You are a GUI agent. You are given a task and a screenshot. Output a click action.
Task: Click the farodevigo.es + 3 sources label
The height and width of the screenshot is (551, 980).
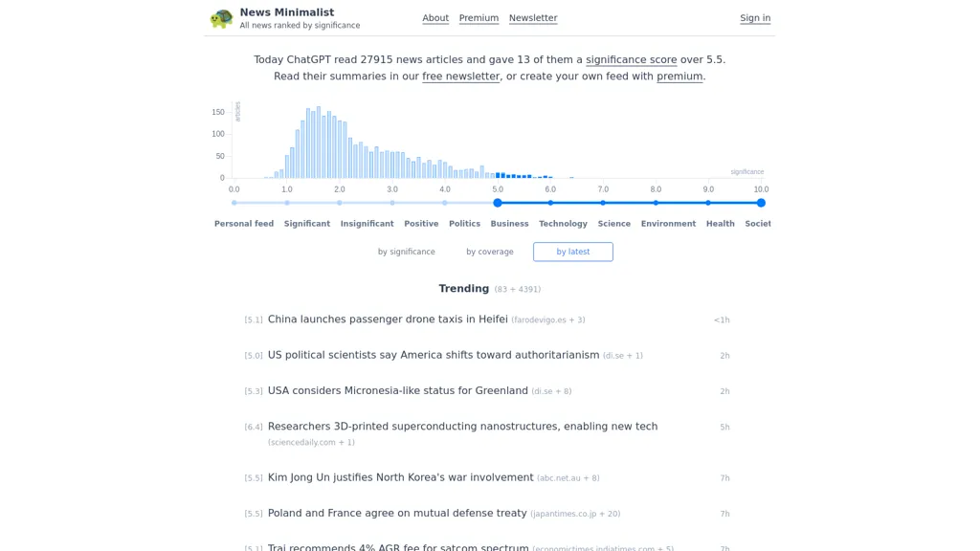[548, 320]
